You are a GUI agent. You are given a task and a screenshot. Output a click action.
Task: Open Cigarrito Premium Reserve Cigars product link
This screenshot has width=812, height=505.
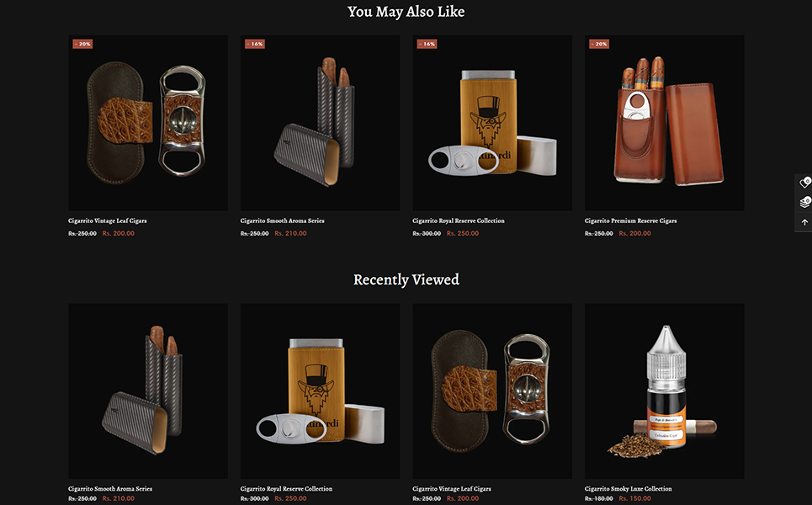631,221
